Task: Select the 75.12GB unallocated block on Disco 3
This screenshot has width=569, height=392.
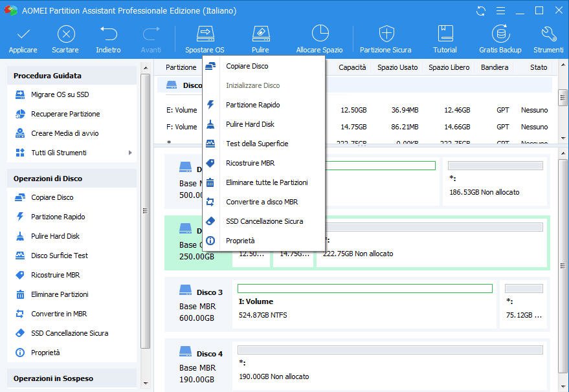Action: [524, 304]
